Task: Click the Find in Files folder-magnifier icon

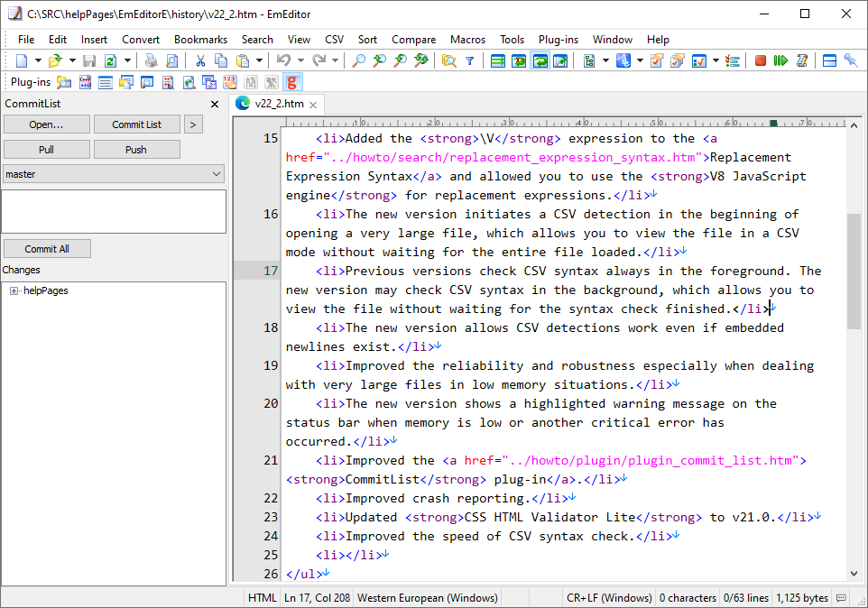Action: pyautogui.click(x=449, y=60)
